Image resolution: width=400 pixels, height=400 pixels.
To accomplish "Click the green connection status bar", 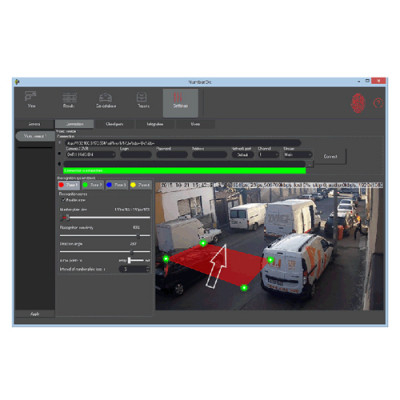I will 184,171.
